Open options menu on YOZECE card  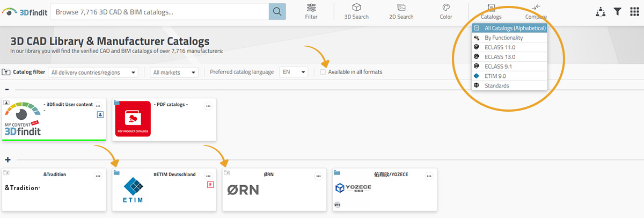click(x=429, y=176)
